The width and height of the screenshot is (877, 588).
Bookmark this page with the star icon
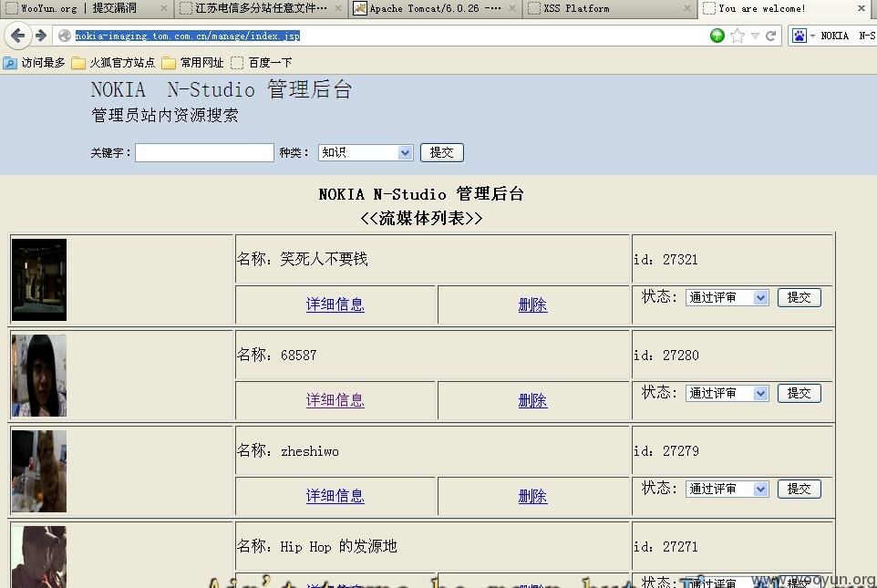(x=738, y=36)
